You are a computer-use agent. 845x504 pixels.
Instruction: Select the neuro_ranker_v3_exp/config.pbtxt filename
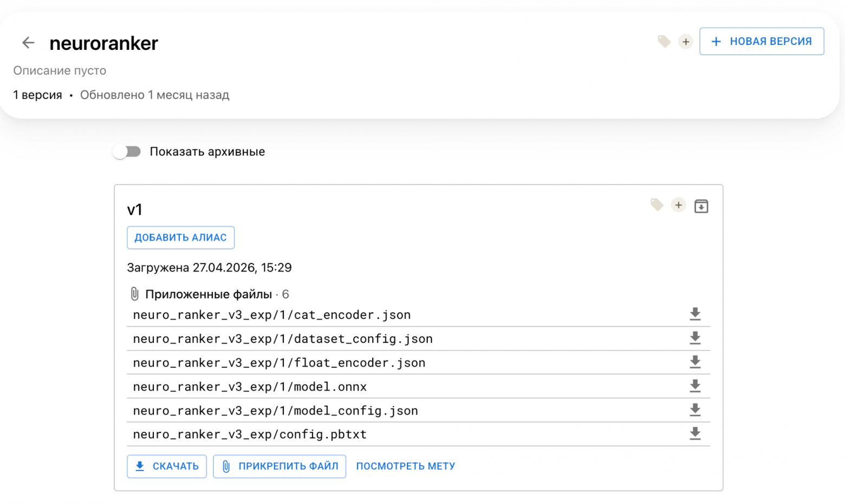tap(250, 434)
